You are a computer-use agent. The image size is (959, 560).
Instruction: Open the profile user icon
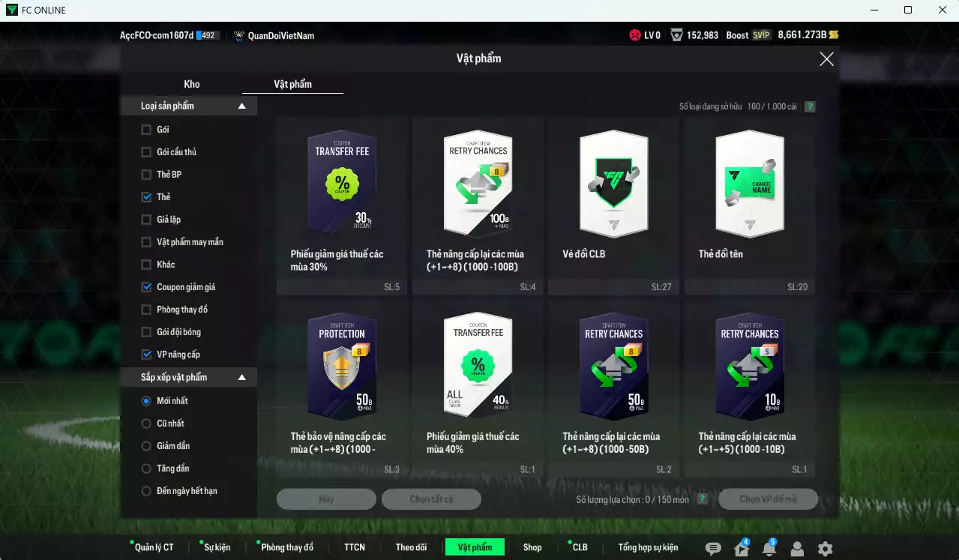797,549
